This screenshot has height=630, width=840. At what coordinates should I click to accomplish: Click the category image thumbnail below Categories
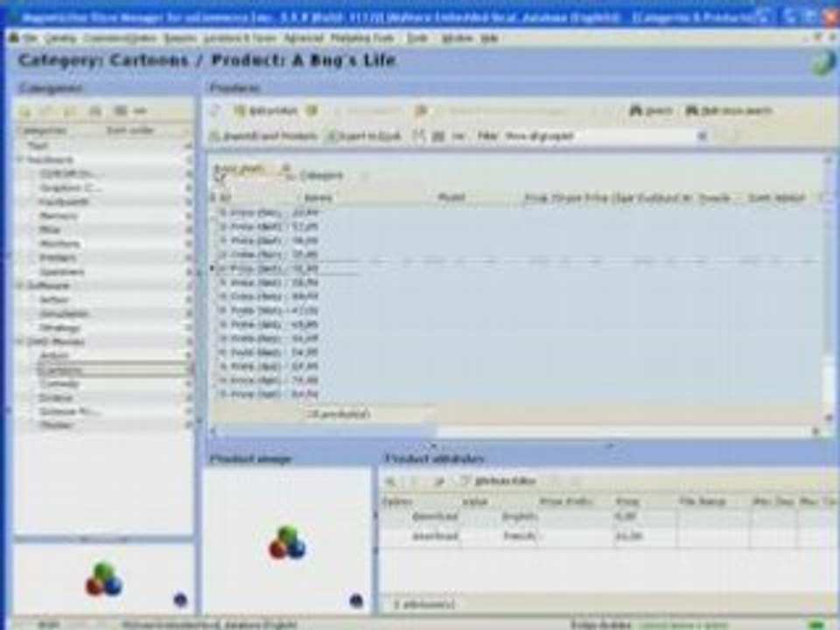(x=104, y=578)
